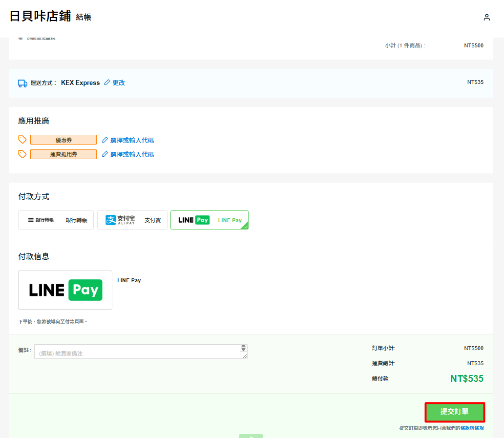Click pencil icon next to shipping voucher link
The height and width of the screenshot is (438, 504).
[x=105, y=154]
